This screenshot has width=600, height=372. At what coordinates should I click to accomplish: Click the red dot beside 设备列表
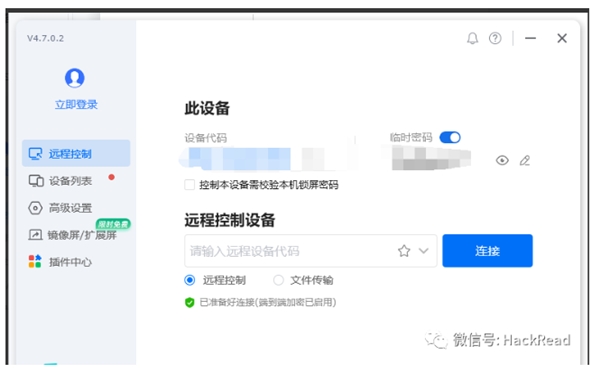point(111,177)
